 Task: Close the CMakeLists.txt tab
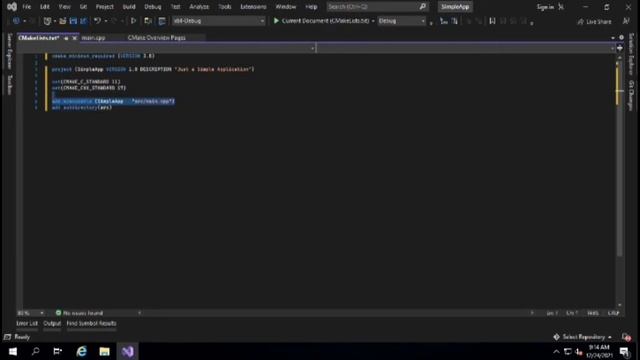click(x=74, y=38)
